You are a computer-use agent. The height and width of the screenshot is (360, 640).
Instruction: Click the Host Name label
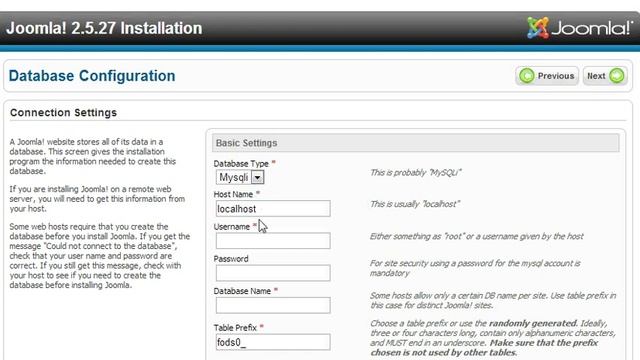pyautogui.click(x=233, y=194)
